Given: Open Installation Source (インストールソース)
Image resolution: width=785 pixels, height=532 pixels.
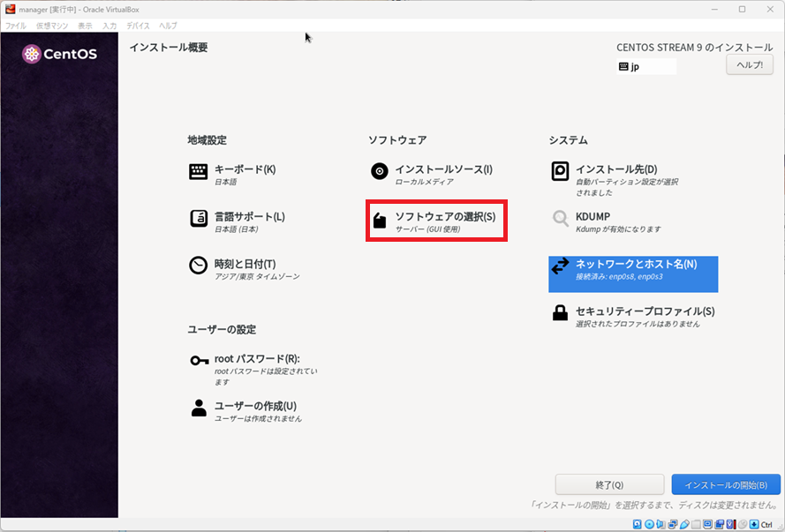Looking at the screenshot, I should point(432,175).
